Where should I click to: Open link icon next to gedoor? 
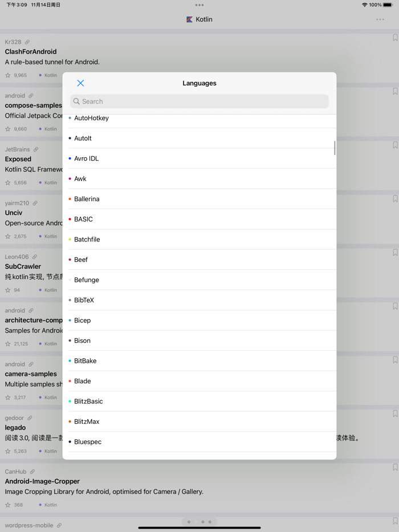[x=30, y=418]
